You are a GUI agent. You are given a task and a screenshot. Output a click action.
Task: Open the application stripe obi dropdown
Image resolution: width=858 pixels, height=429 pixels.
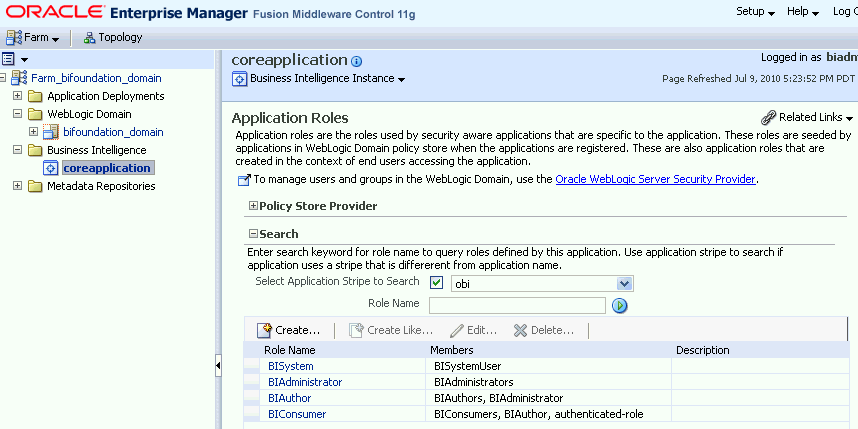point(624,283)
